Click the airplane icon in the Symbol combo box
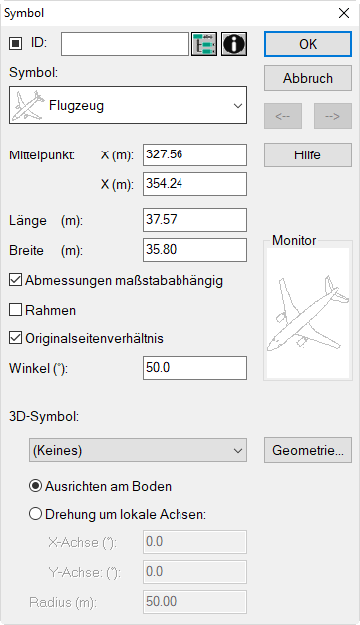The height and width of the screenshot is (625, 360). coord(28,106)
